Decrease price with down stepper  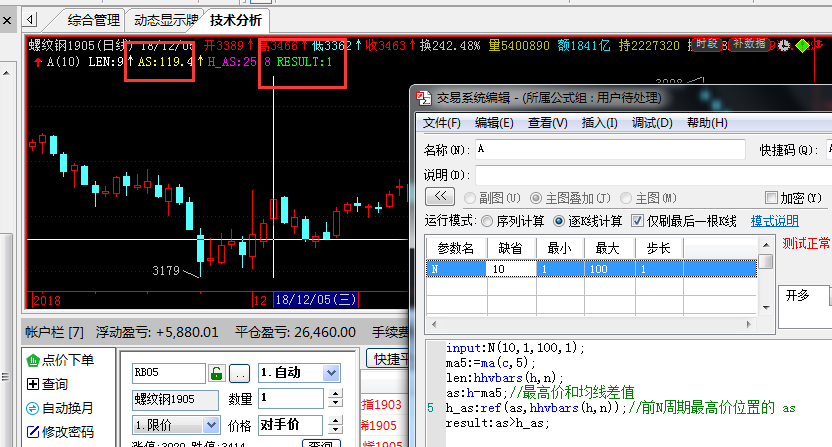pos(335,429)
